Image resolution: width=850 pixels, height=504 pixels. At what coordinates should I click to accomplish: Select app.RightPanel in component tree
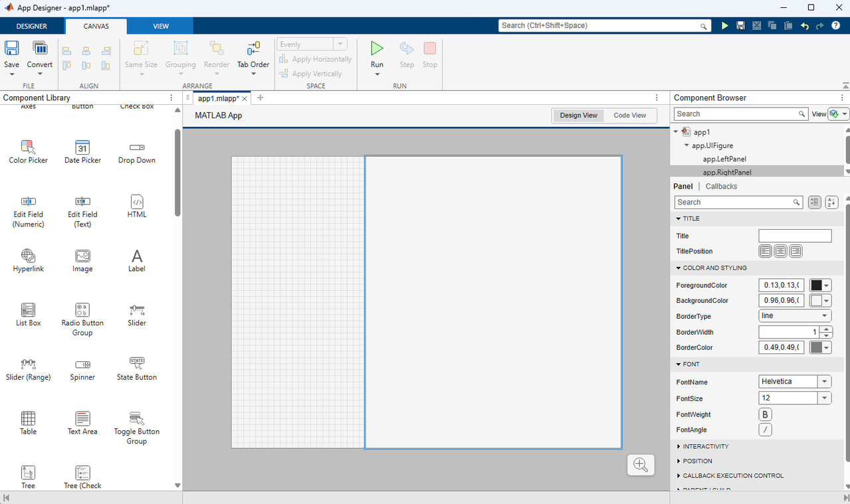tap(726, 173)
